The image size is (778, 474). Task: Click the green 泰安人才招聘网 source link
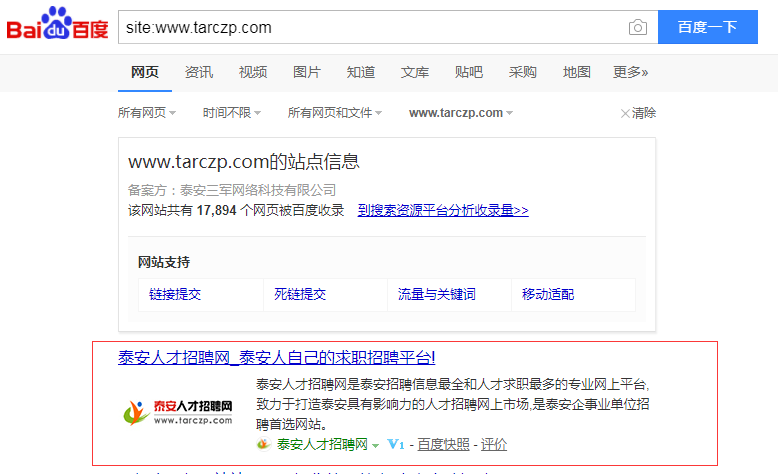point(322,444)
